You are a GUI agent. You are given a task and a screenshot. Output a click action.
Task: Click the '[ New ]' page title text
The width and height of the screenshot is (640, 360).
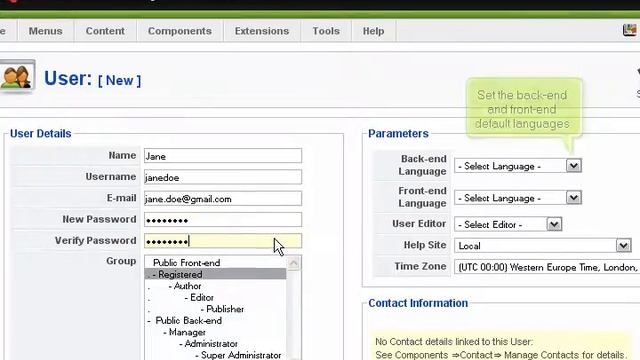[120, 80]
